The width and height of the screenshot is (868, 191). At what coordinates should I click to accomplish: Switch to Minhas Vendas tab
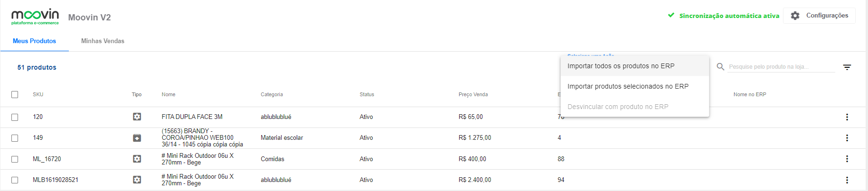click(x=103, y=41)
